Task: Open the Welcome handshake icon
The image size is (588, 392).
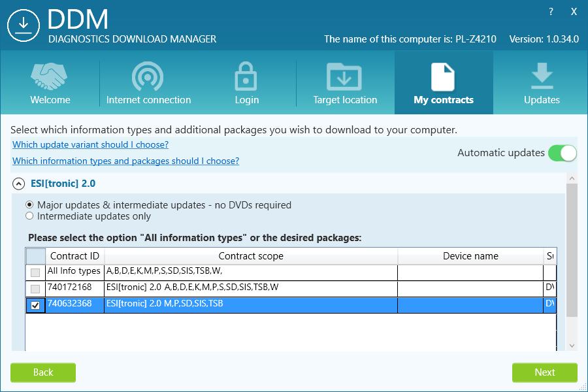Action: (x=49, y=76)
